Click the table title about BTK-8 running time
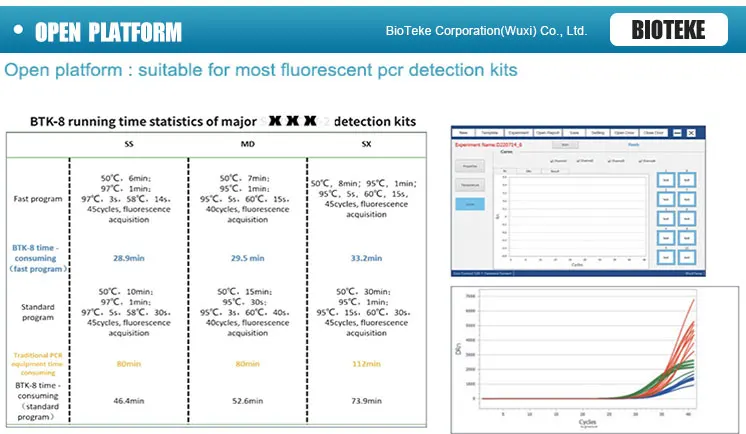The image size is (746, 434). [223, 121]
